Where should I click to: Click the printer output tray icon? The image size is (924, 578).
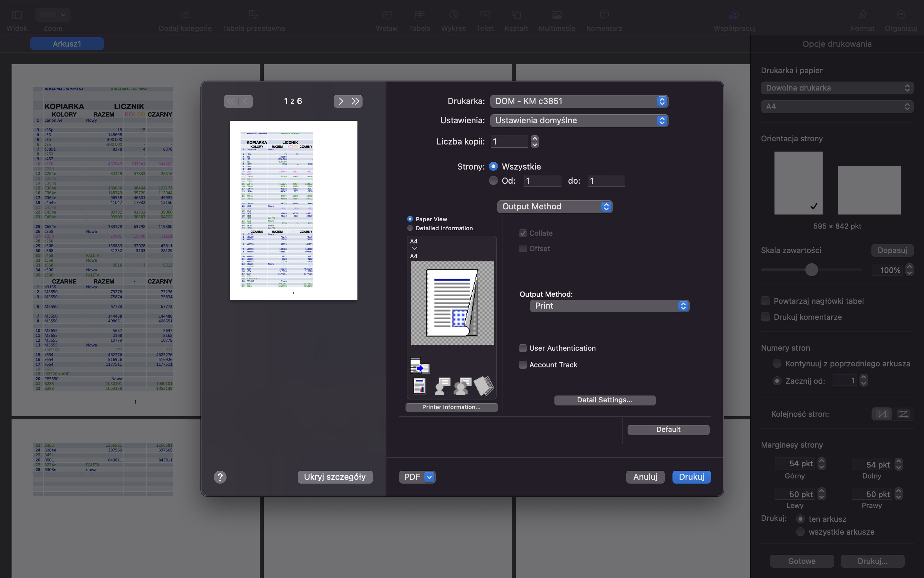tap(420, 365)
